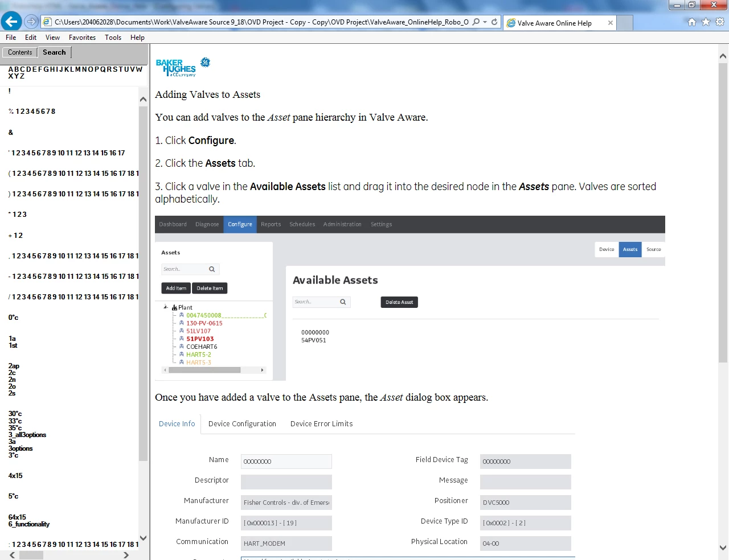Click index entry 4x15
Viewport: 729px width, 560px height.
pos(15,476)
